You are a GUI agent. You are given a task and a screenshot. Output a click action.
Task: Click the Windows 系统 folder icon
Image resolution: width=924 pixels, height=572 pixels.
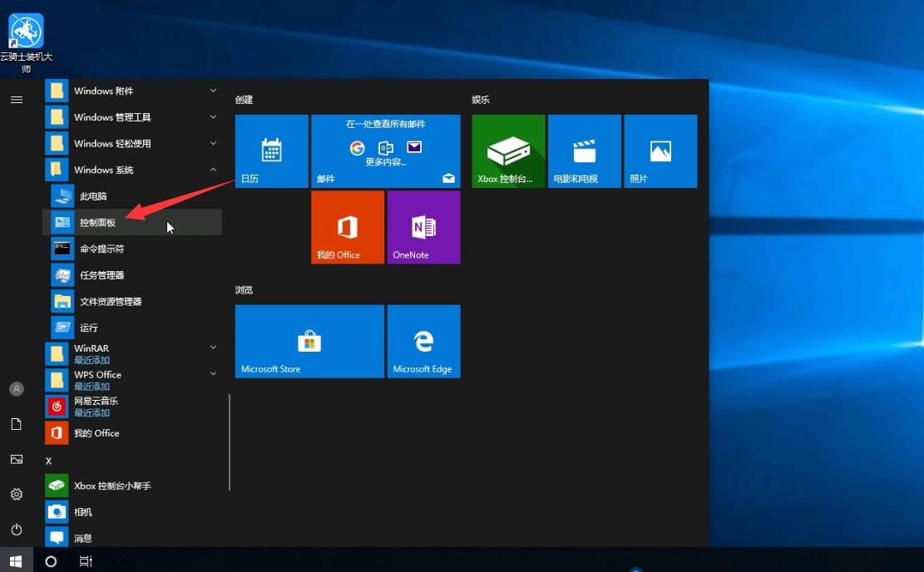(57, 170)
